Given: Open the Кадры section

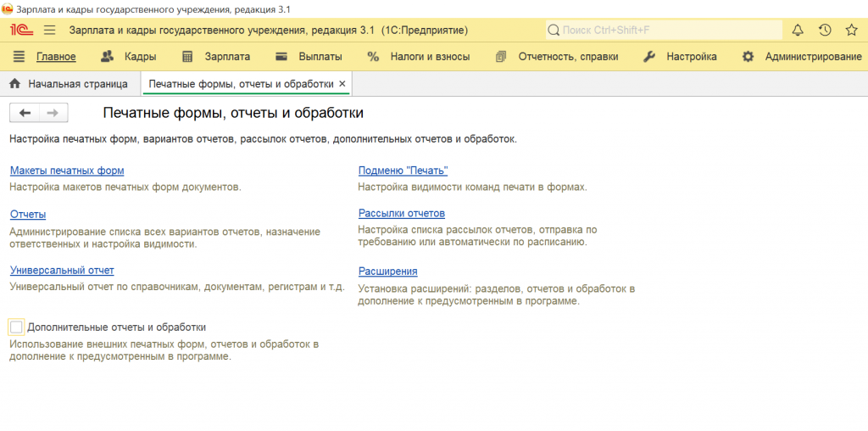Looking at the screenshot, I should point(139,57).
